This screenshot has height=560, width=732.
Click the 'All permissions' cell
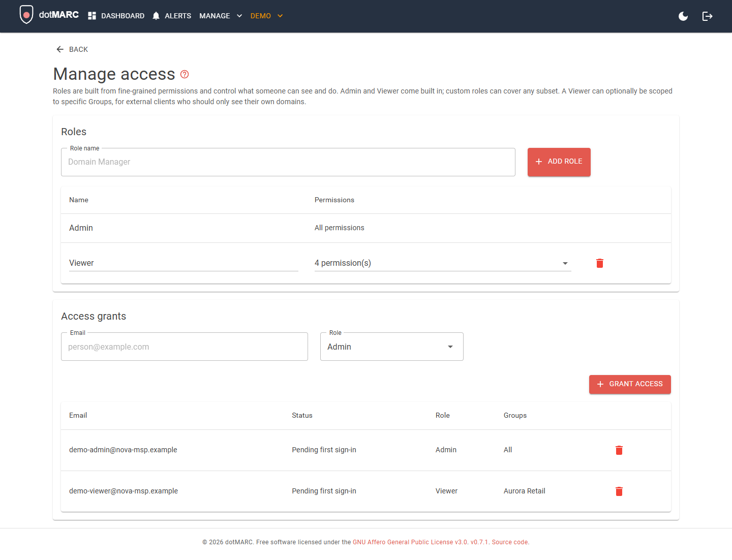340,228
